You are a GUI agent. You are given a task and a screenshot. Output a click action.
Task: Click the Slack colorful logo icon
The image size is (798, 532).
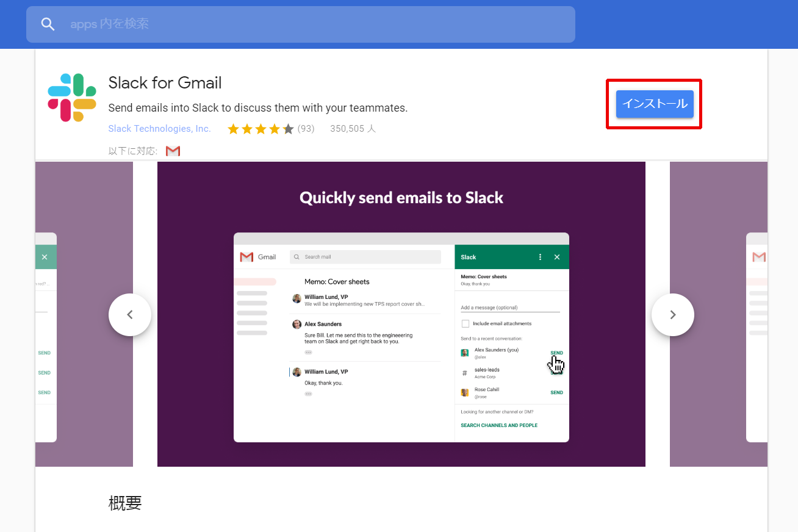point(72,98)
